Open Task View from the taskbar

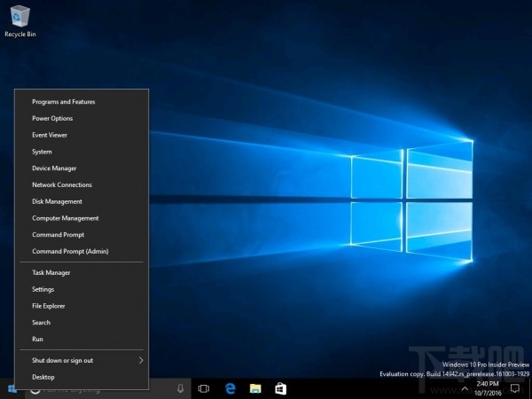[204, 388]
